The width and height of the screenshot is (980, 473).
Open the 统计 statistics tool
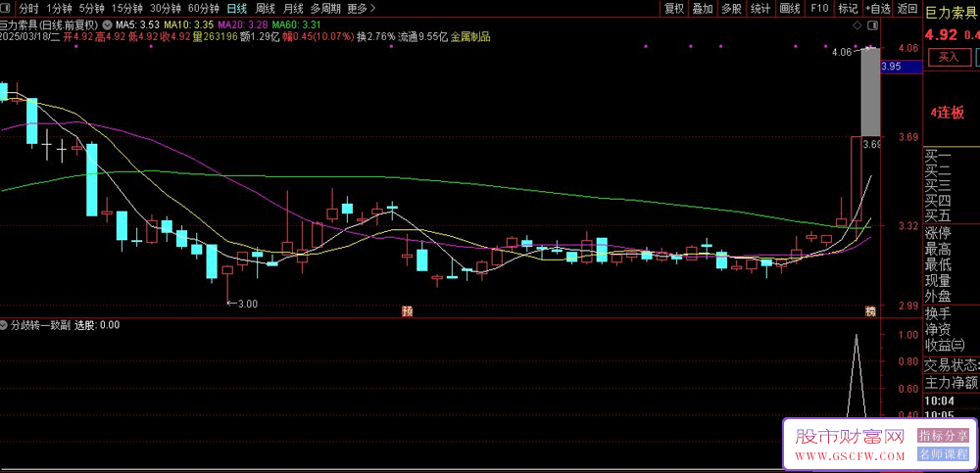pos(760,8)
